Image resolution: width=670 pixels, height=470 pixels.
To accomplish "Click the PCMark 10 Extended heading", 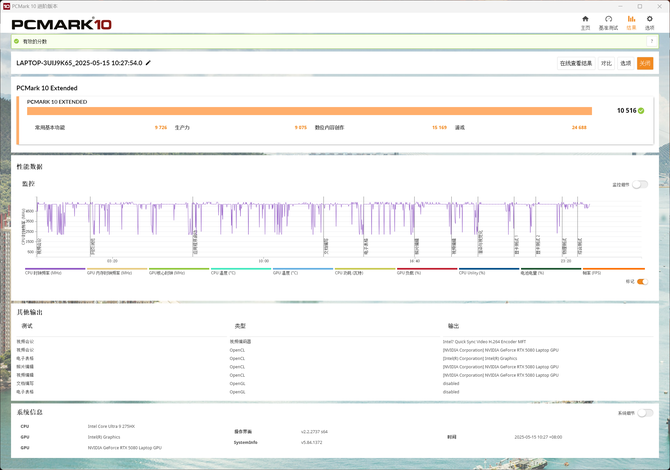I will point(47,88).
